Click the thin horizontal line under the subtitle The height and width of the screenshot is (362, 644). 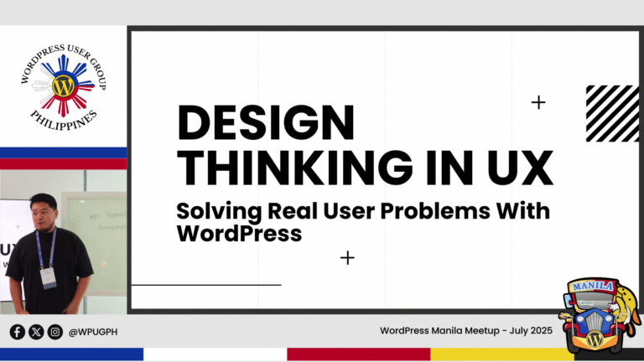[x=205, y=285]
